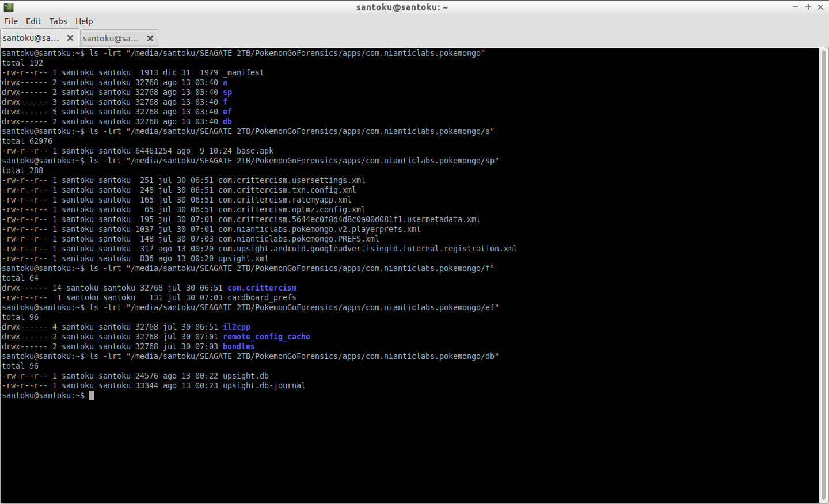Click the remote_config_cache directory name
This screenshot has width=829, height=504.
(267, 337)
